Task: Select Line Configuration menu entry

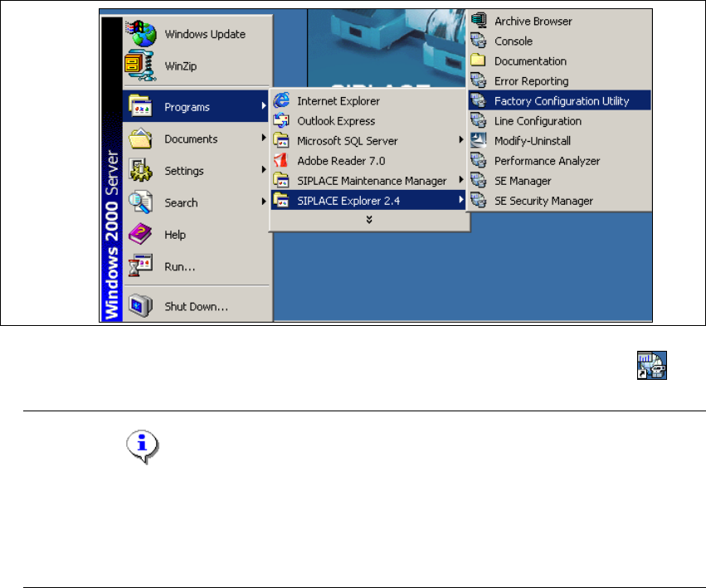Action: [560, 120]
